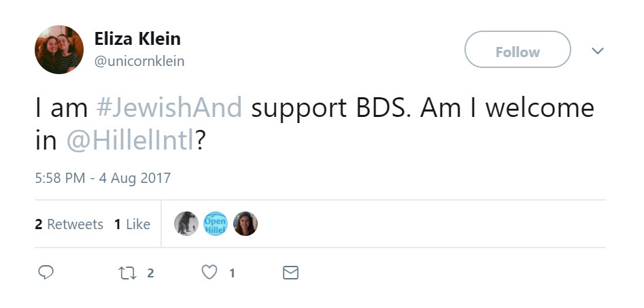Show the list of 2 Retweets
The image size is (644, 308).
tap(69, 224)
